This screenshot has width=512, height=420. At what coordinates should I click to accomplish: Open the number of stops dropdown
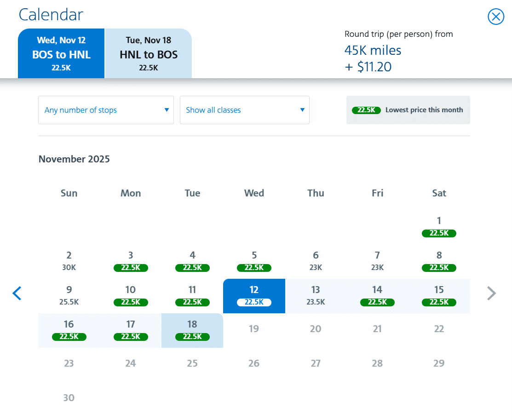[106, 110]
